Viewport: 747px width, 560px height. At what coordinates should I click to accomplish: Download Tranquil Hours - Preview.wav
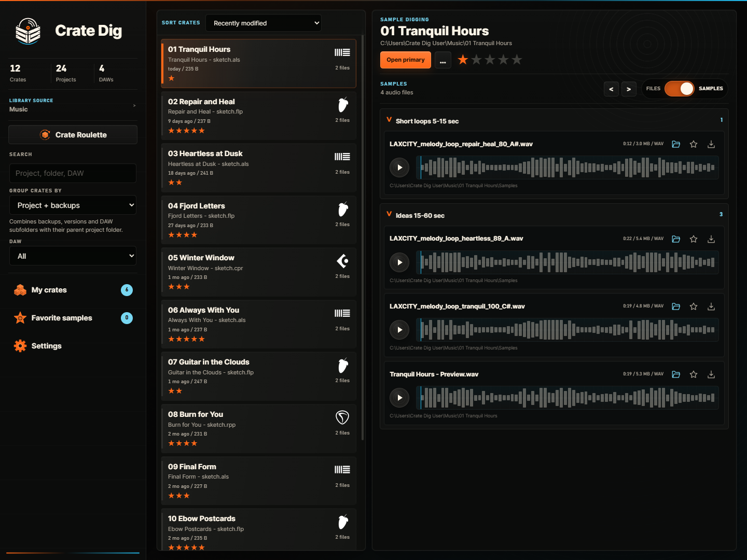tap(711, 374)
